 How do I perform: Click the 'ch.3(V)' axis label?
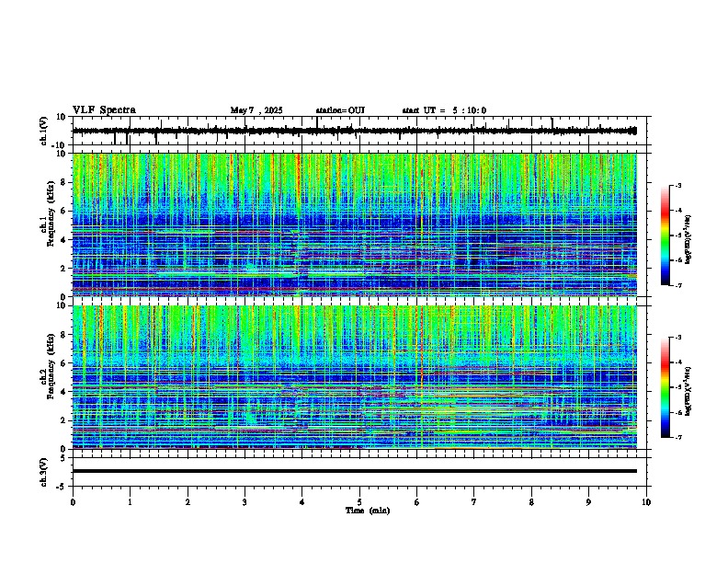tap(44, 472)
